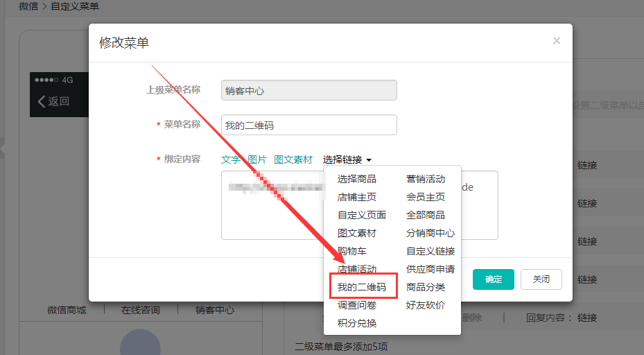This screenshot has height=355, width=644.
Task: Switch binding content to 图片
Action: [x=257, y=159]
